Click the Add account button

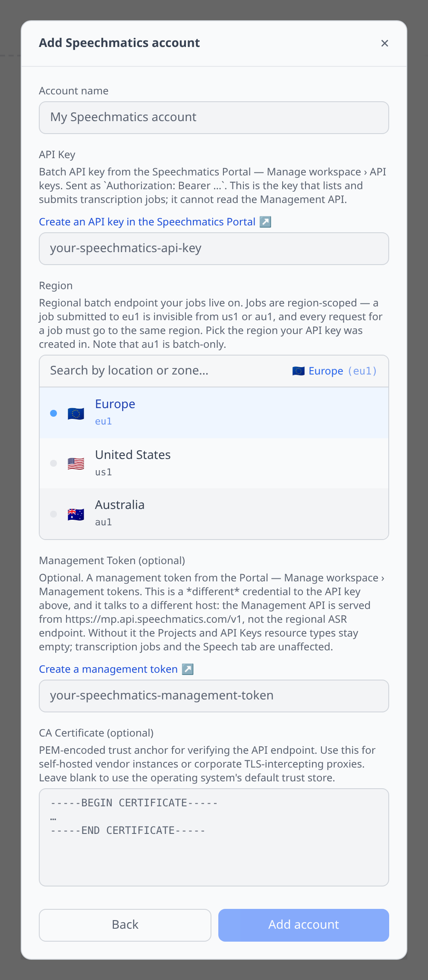point(304,925)
